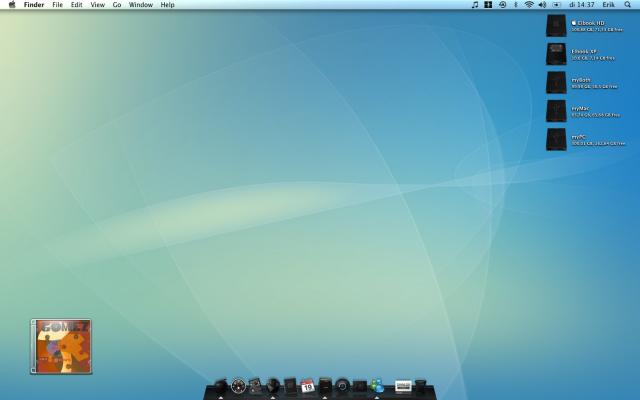
Task: Click the white keyboard-like Dock icon
Action: [403, 386]
